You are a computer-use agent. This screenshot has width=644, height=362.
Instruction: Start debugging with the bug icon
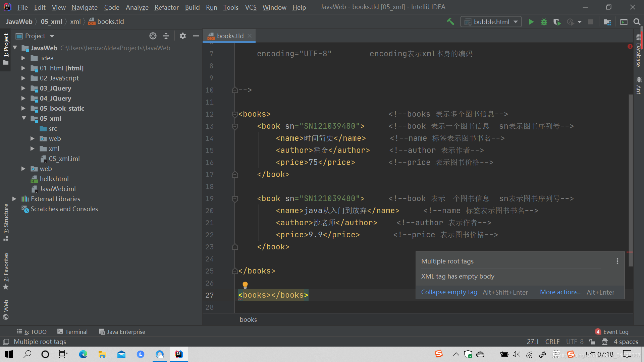544,22
